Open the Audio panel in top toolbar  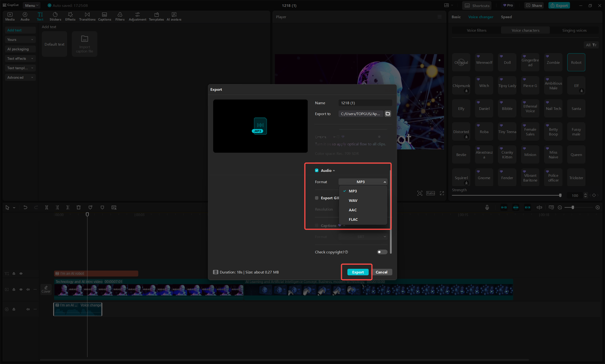[25, 16]
